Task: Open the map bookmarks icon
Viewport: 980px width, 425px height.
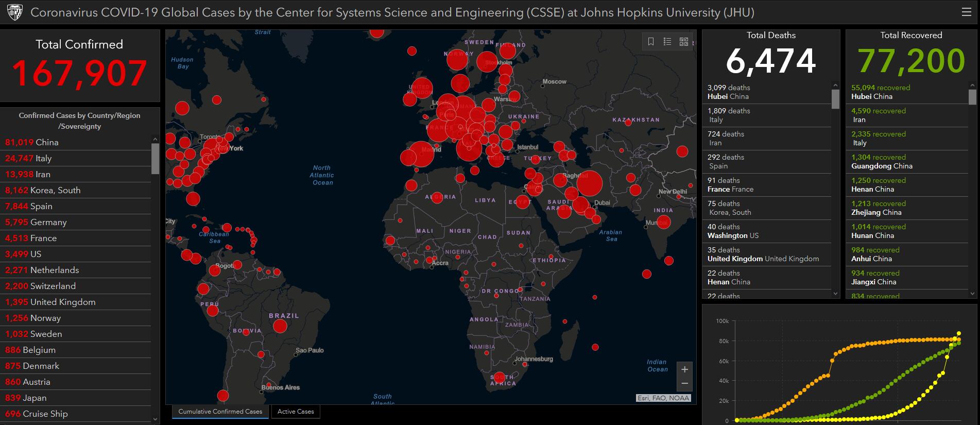Action: (x=651, y=42)
